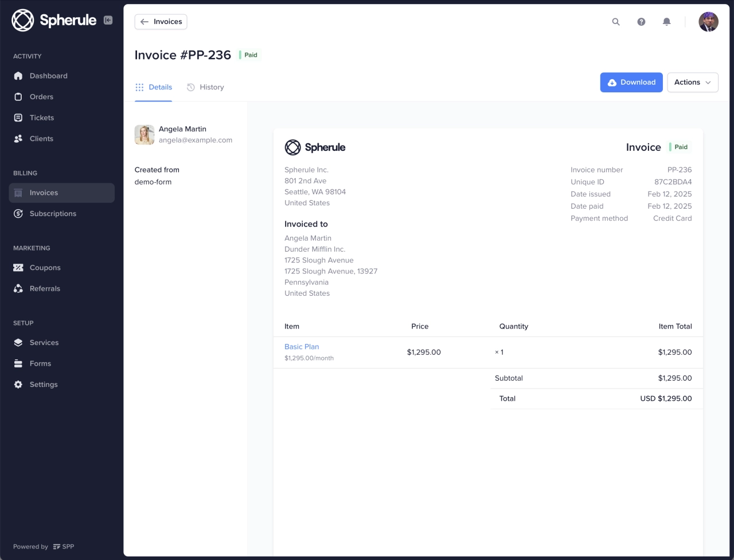Click the Coupons ticket icon

coord(18,268)
